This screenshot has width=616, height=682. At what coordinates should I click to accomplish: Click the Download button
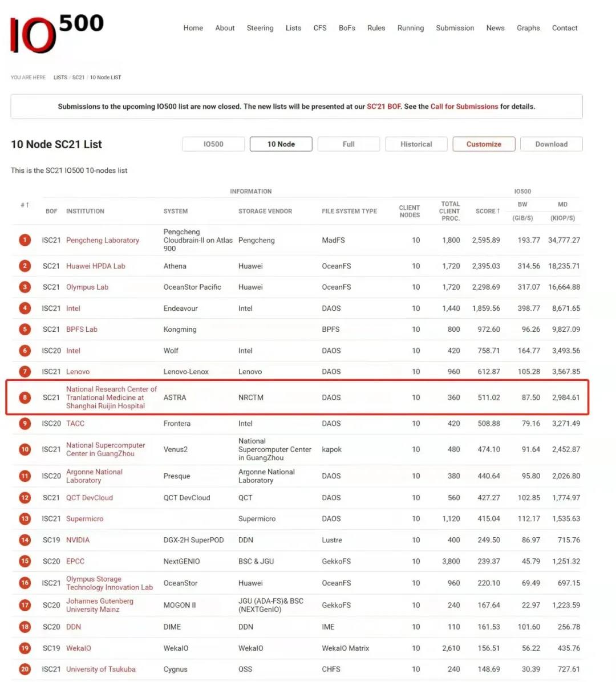click(x=551, y=144)
